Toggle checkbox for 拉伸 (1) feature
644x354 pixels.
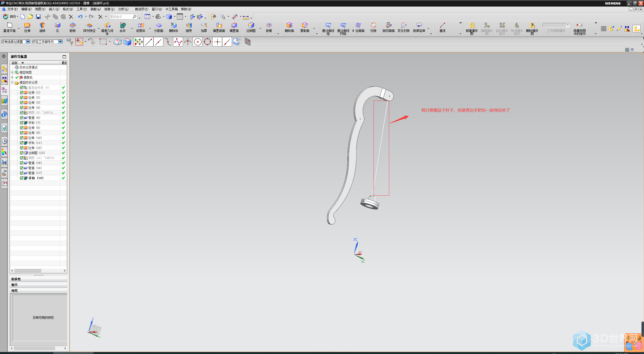(22, 93)
